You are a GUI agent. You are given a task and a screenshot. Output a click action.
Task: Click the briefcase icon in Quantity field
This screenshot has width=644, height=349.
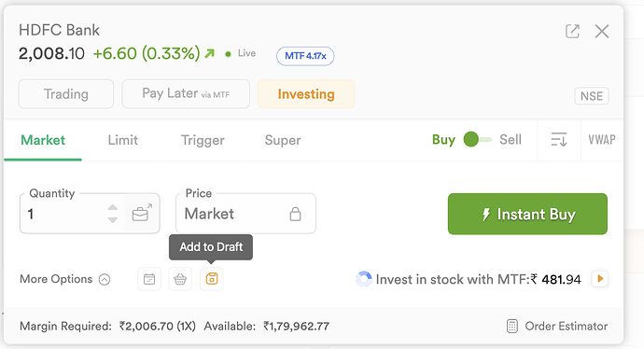[142, 213]
